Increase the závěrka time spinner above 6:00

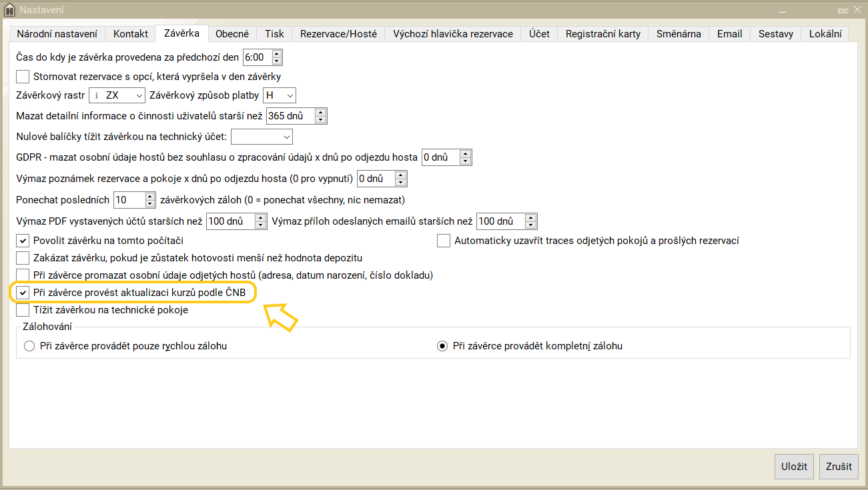[277, 54]
